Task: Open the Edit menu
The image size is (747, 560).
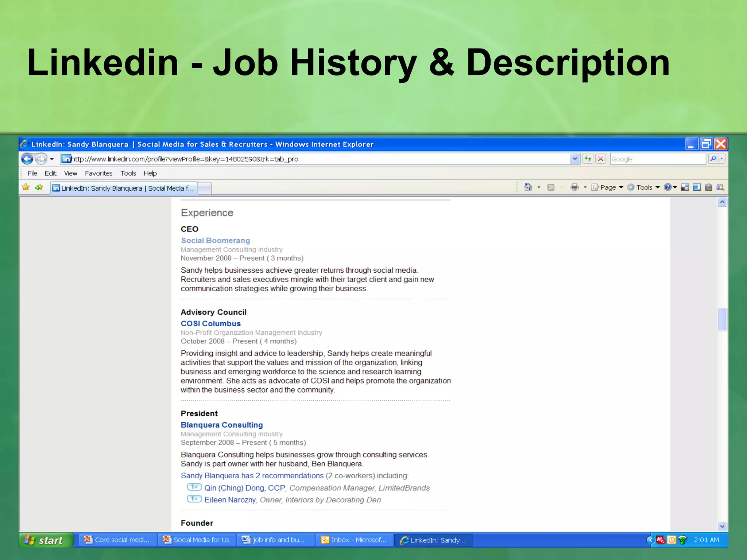Action: coord(50,173)
